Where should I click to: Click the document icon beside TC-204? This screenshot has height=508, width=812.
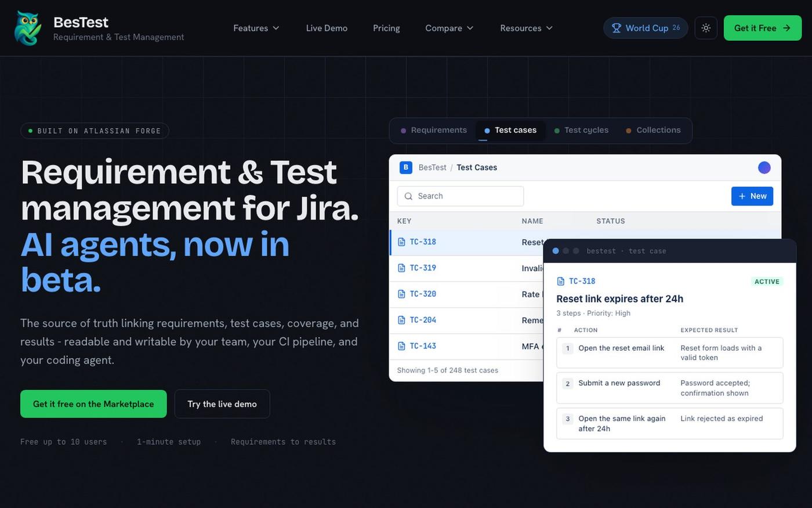coord(401,320)
